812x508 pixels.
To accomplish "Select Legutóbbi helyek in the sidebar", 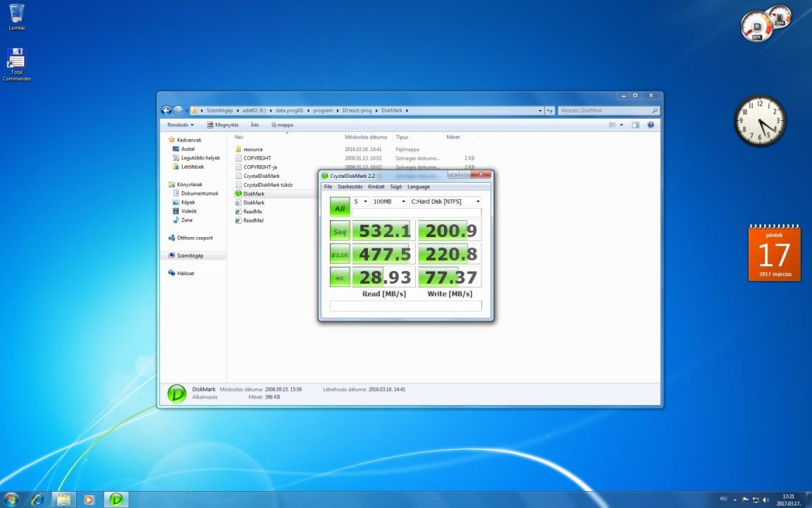I will [x=200, y=157].
